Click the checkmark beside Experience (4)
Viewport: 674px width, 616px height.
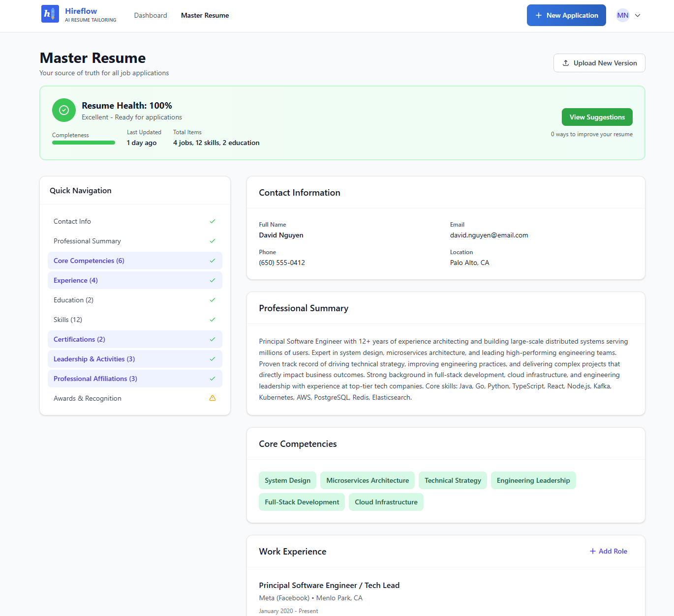click(x=213, y=280)
